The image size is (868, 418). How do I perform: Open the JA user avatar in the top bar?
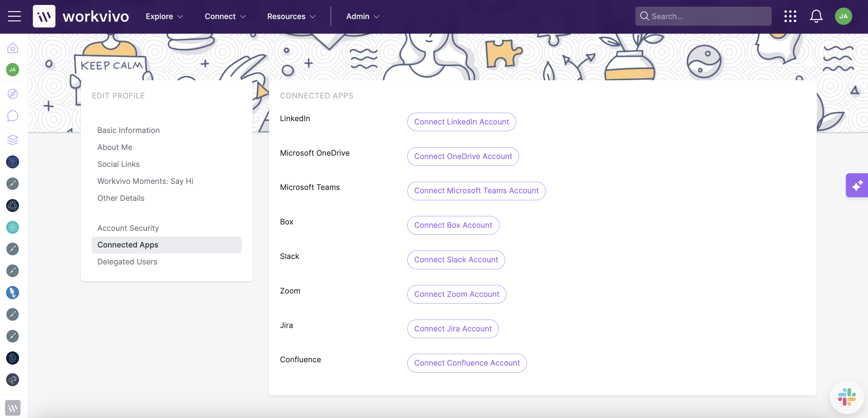843,16
